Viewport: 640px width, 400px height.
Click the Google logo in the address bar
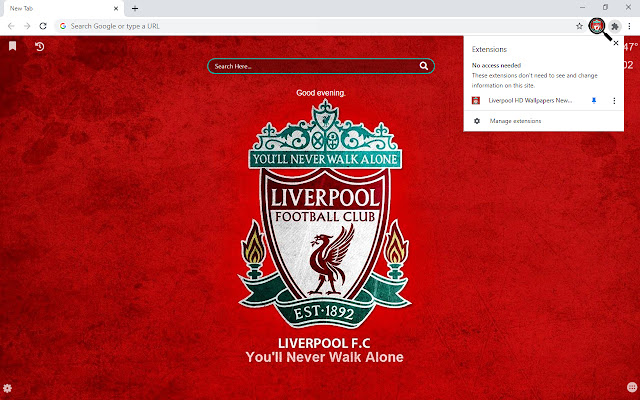pyautogui.click(x=63, y=26)
